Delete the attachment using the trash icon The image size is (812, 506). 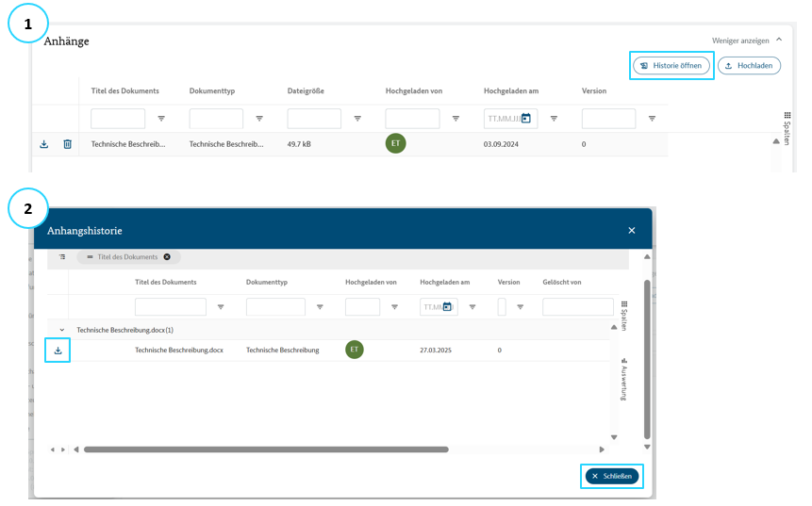pyautogui.click(x=67, y=144)
